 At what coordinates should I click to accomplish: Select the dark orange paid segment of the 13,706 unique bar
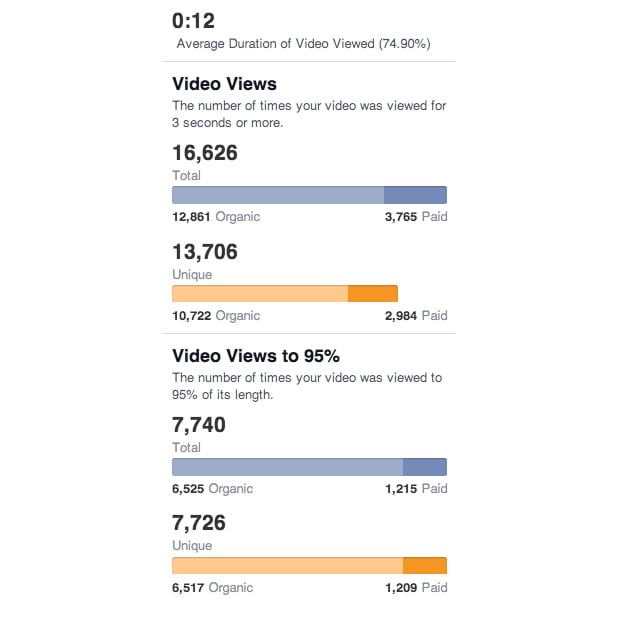coord(372,294)
